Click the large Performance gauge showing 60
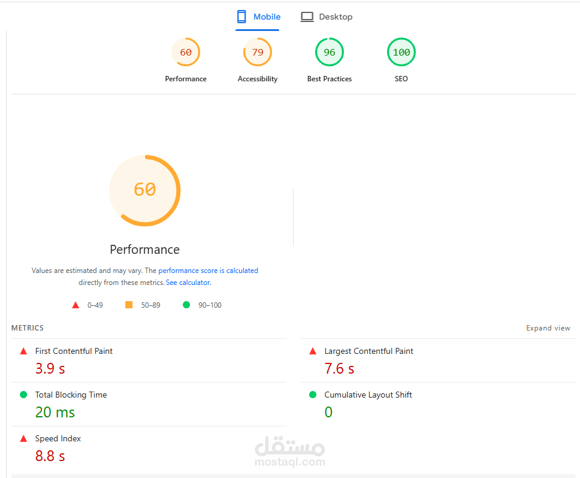 (x=145, y=190)
